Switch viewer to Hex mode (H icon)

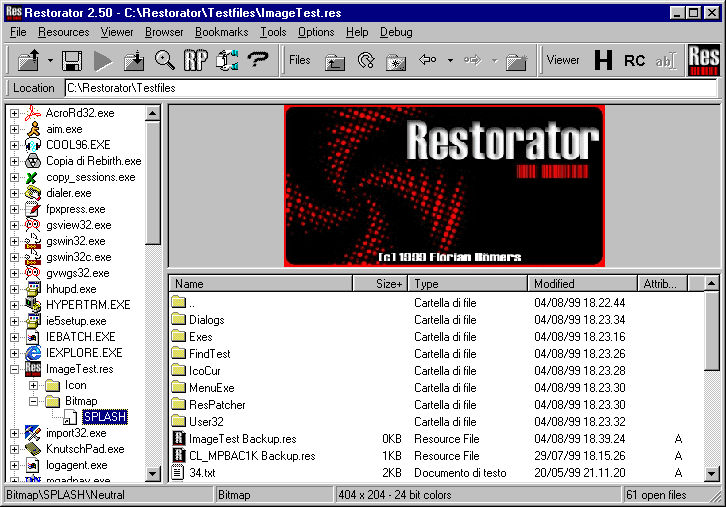[x=603, y=61]
